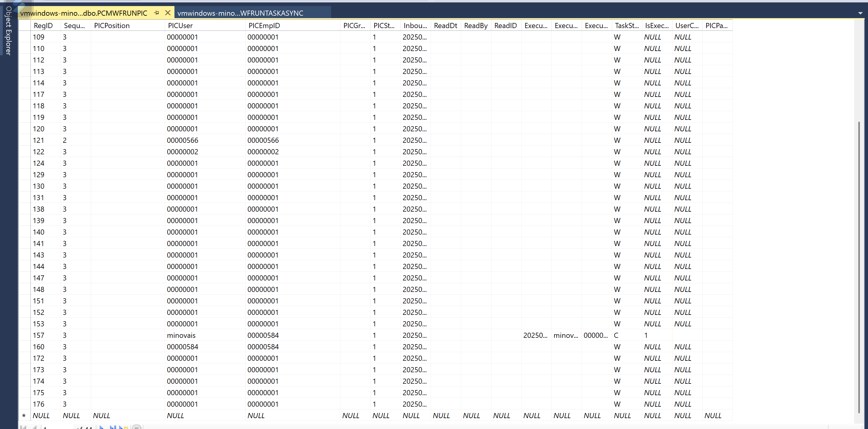This screenshot has width=868, height=429.
Task: Click the PICUser column header
Action: [x=205, y=26]
